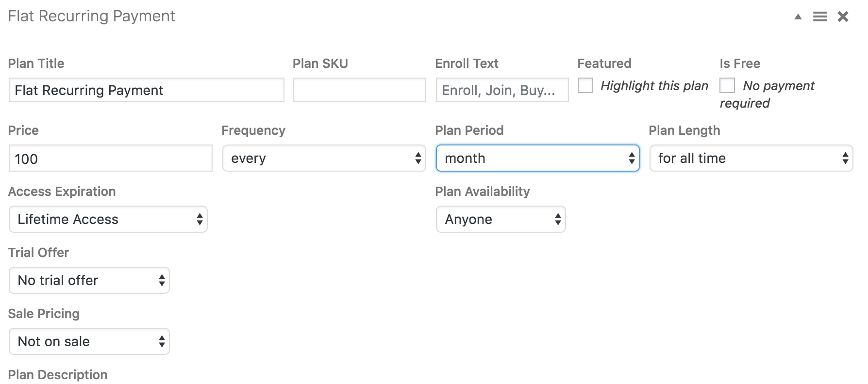Open the Plan Availability Anyone dropdown
The image size is (868, 384).
501,219
